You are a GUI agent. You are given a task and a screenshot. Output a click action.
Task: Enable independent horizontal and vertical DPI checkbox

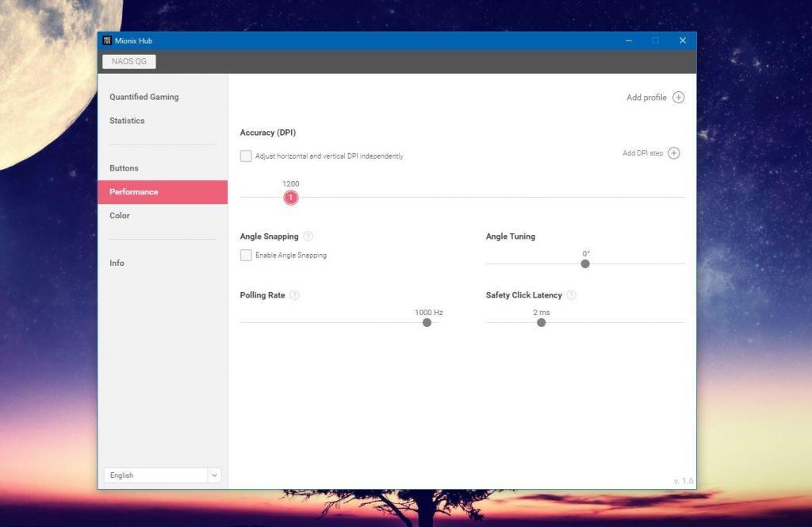(x=246, y=156)
